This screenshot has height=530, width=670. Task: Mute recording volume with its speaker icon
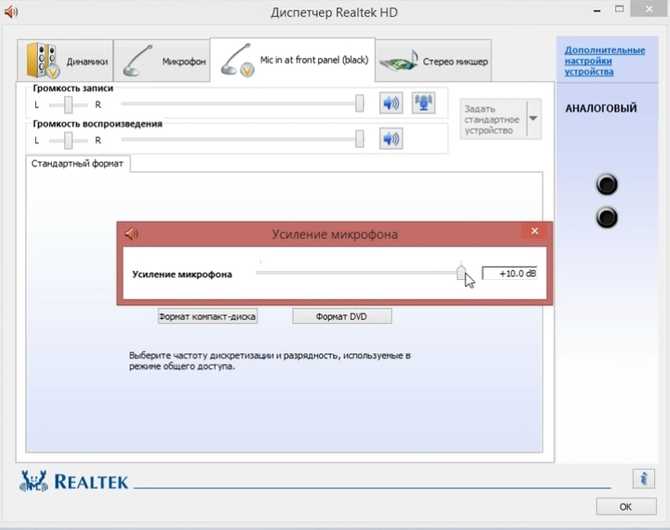[x=391, y=103]
